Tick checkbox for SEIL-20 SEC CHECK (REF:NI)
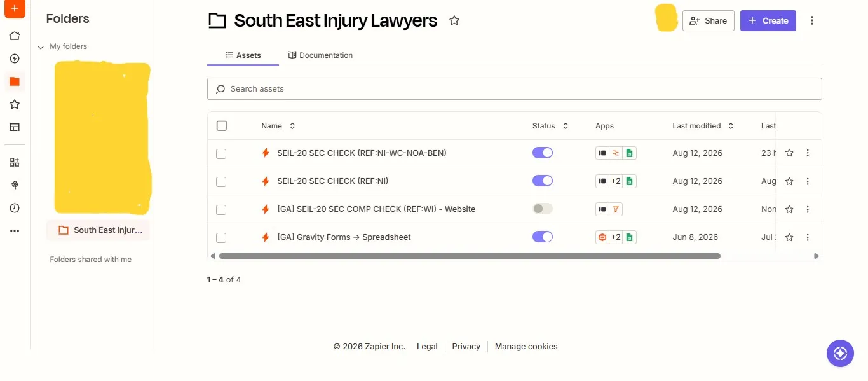Image resolution: width=868 pixels, height=381 pixels. pos(221,182)
